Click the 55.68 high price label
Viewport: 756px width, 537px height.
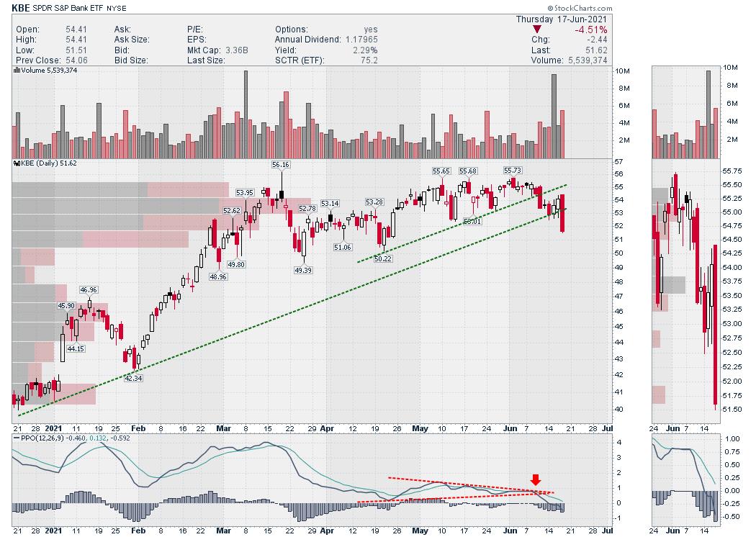pyautogui.click(x=468, y=171)
